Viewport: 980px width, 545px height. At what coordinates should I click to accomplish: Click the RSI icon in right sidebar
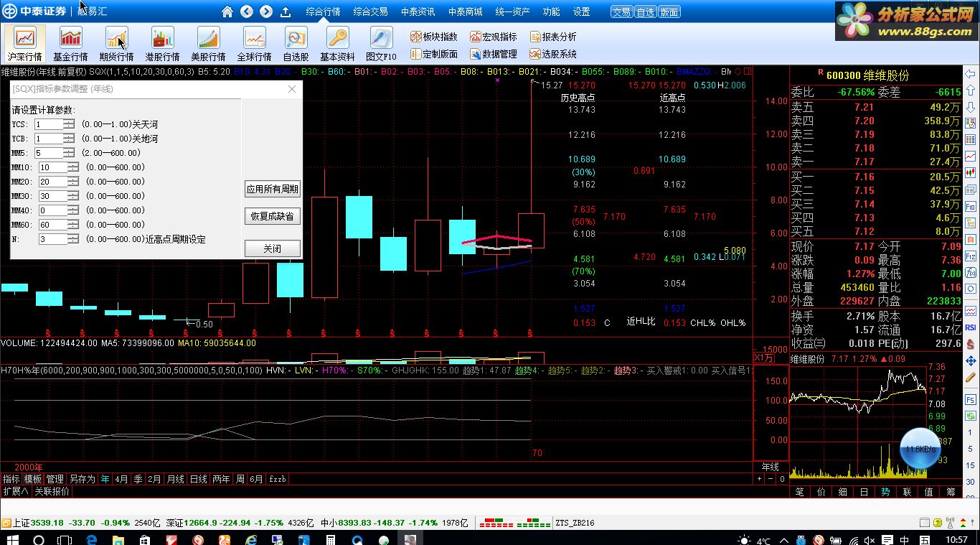click(x=971, y=327)
